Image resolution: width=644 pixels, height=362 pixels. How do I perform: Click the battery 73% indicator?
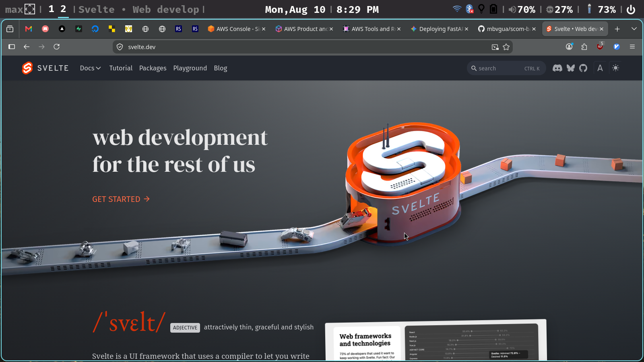pos(601,9)
